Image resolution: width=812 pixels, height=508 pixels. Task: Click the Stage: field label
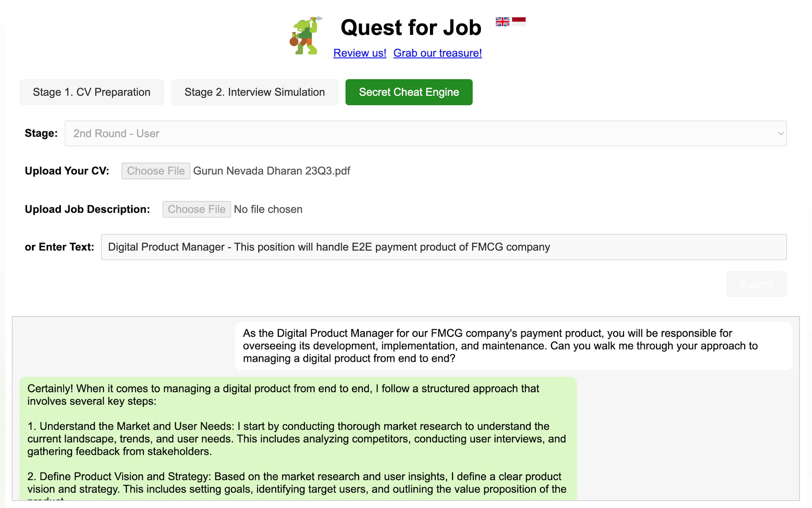tap(41, 133)
